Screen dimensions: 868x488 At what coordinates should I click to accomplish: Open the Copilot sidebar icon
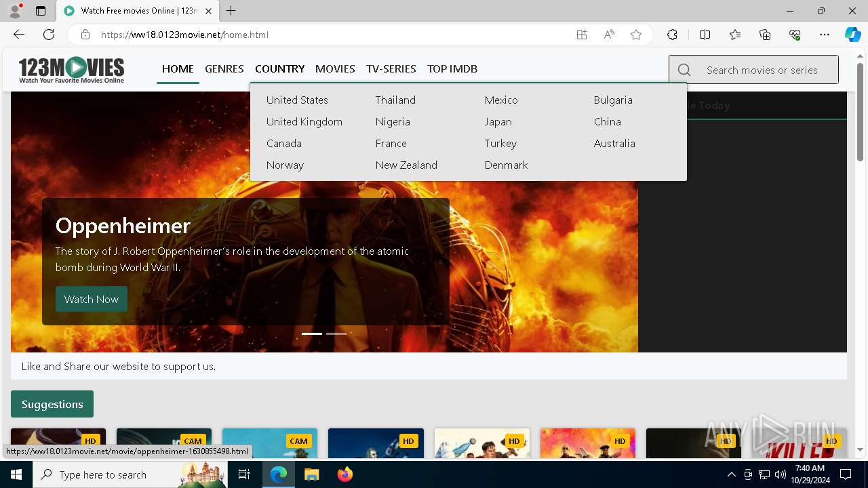852,35
